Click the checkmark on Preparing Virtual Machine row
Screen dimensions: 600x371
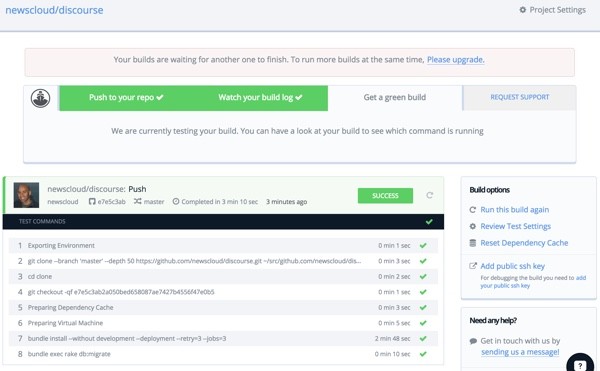click(423, 323)
